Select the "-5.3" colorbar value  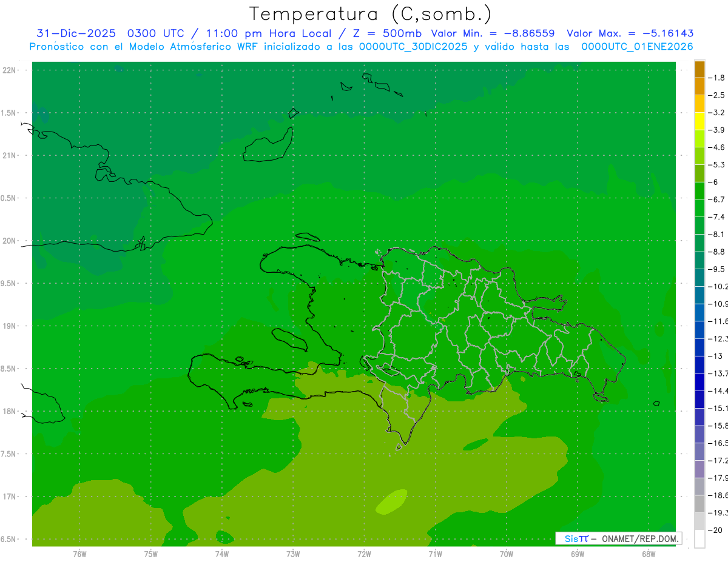click(717, 165)
